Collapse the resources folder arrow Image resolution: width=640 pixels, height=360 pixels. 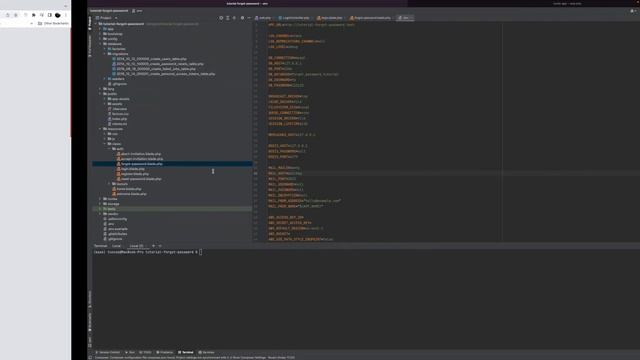tap(100, 129)
